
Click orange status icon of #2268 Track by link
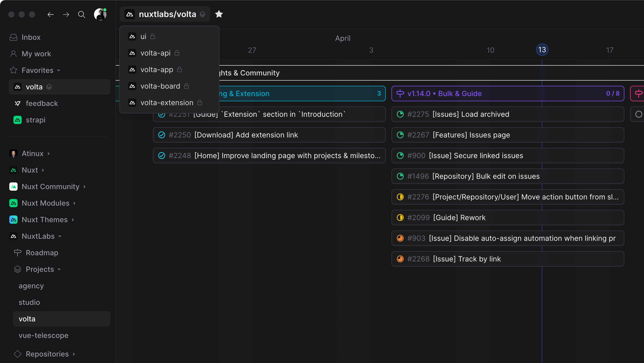[400, 259]
